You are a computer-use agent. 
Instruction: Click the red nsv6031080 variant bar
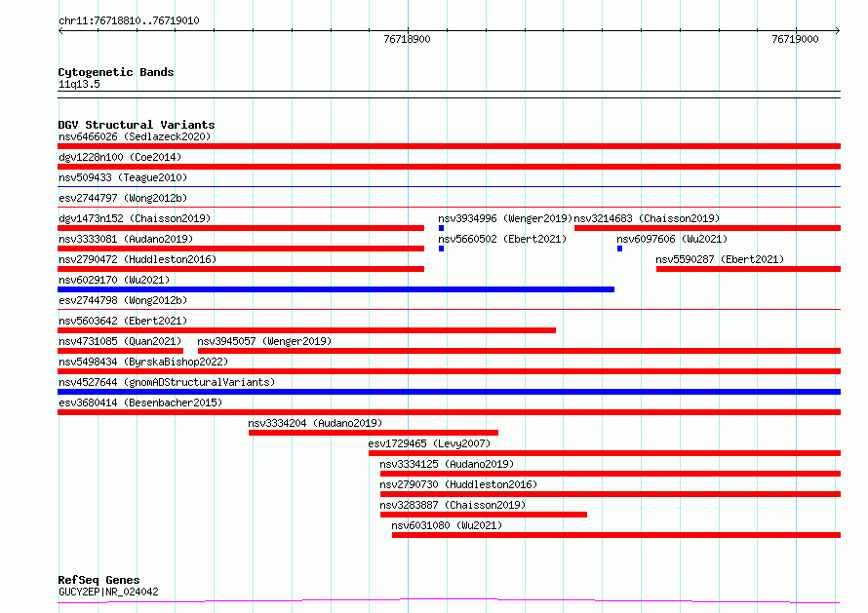point(616,535)
